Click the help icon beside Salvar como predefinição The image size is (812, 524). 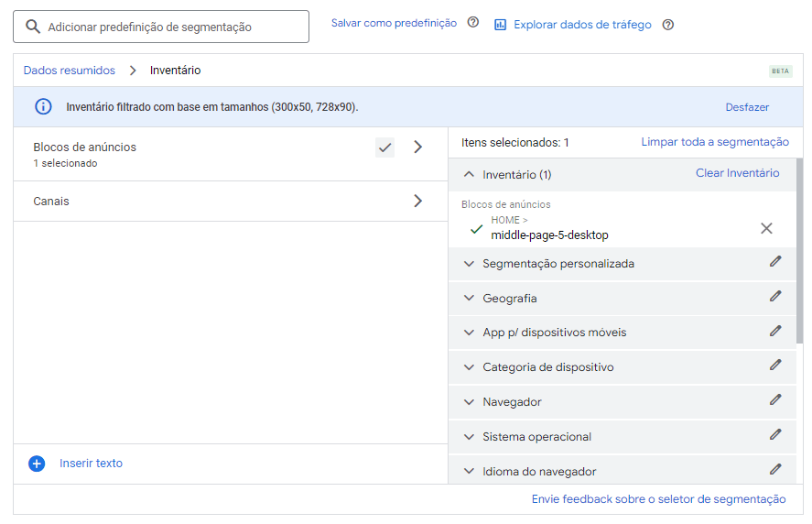click(472, 22)
